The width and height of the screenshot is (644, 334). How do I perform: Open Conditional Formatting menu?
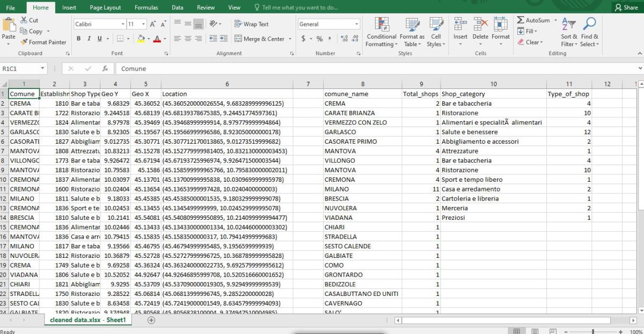click(x=381, y=32)
